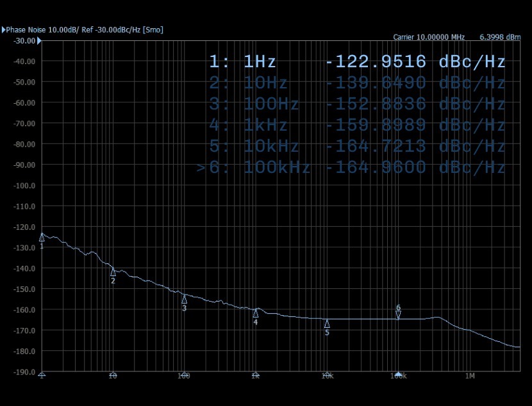Select active marker 6 at 100kHz

398,315
